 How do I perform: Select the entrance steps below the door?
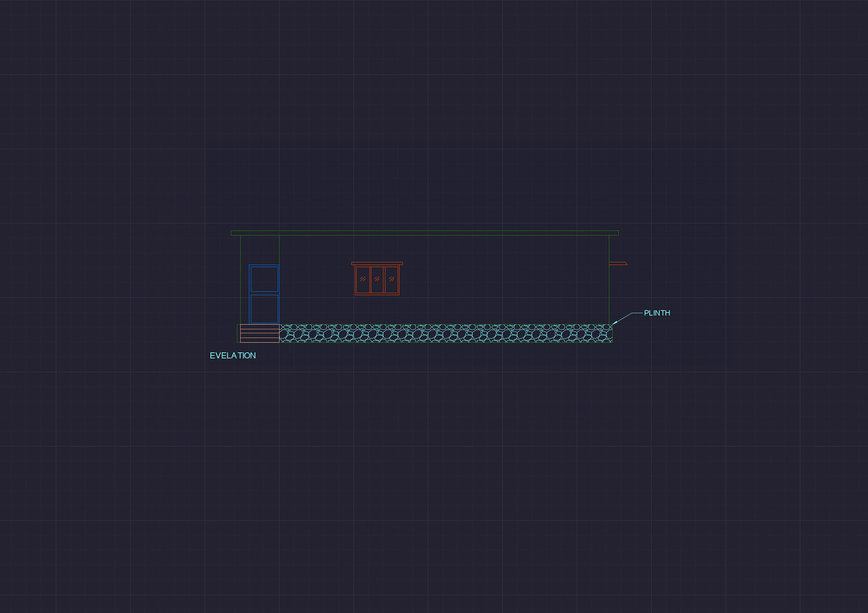259,333
